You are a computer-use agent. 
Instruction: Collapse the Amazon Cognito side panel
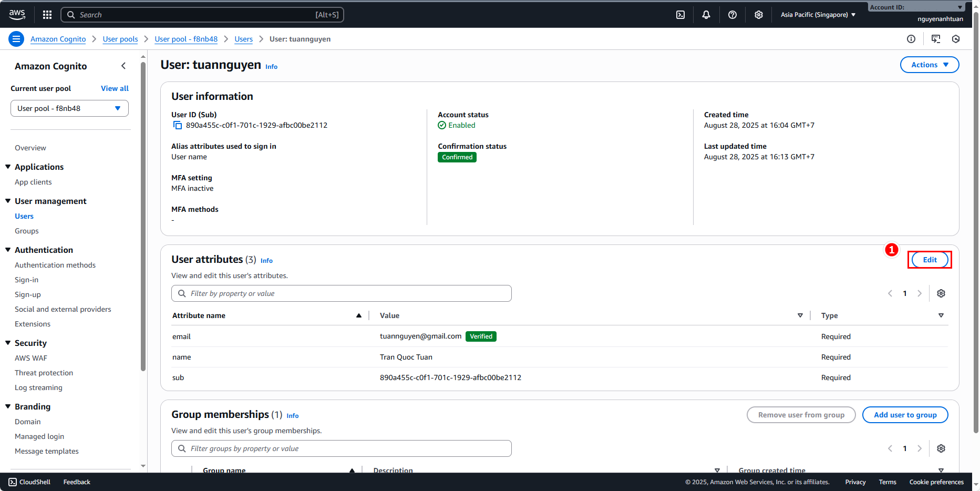(123, 66)
